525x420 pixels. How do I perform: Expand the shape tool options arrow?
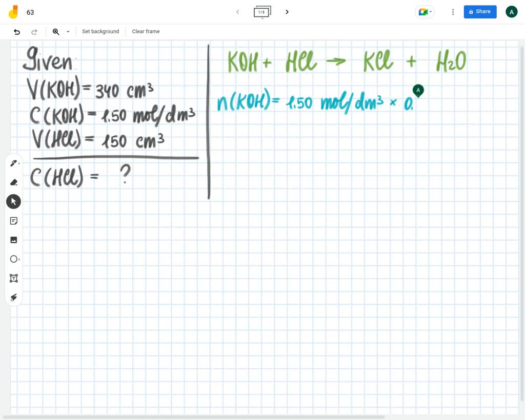18,259
